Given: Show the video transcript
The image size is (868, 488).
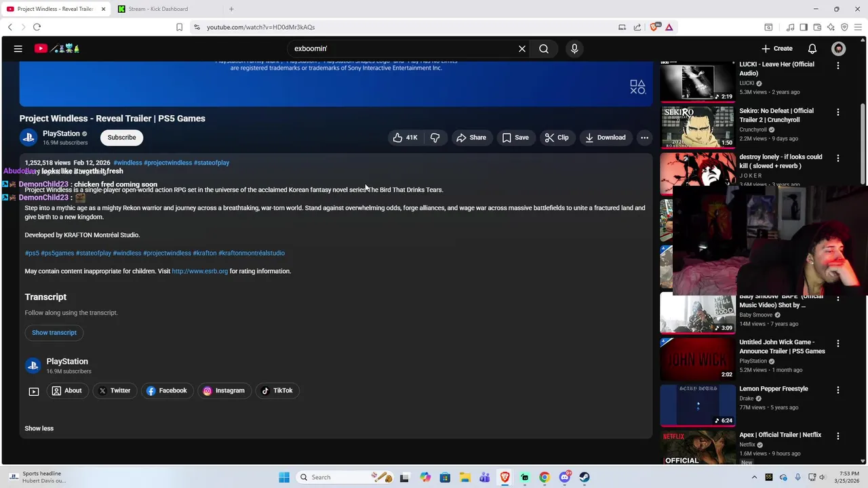Looking at the screenshot, I should tap(54, 333).
